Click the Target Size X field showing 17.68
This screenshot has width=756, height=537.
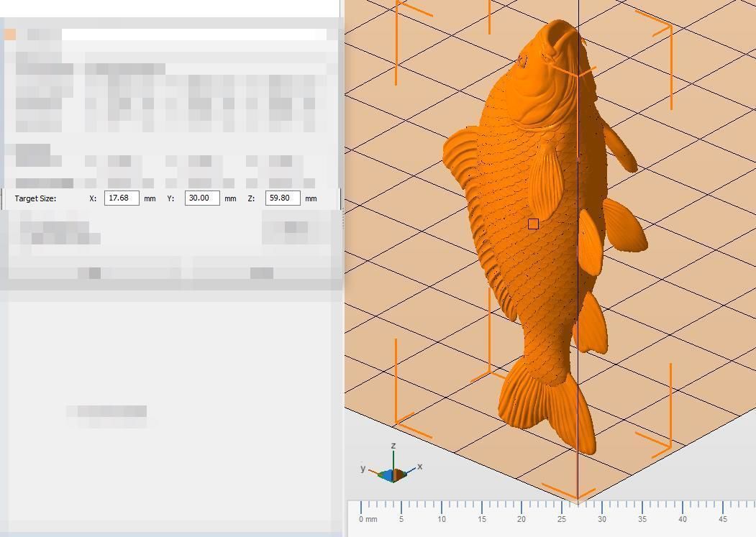122,198
